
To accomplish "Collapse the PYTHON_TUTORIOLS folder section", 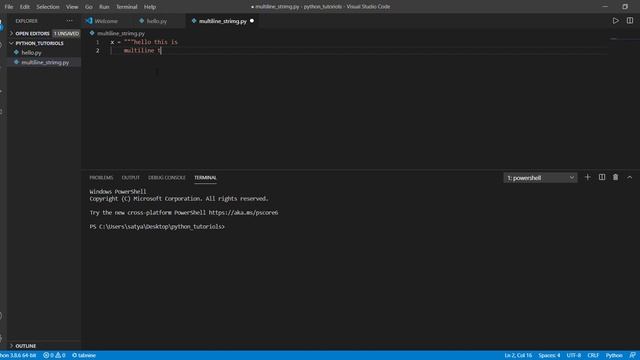I will 39,43.
